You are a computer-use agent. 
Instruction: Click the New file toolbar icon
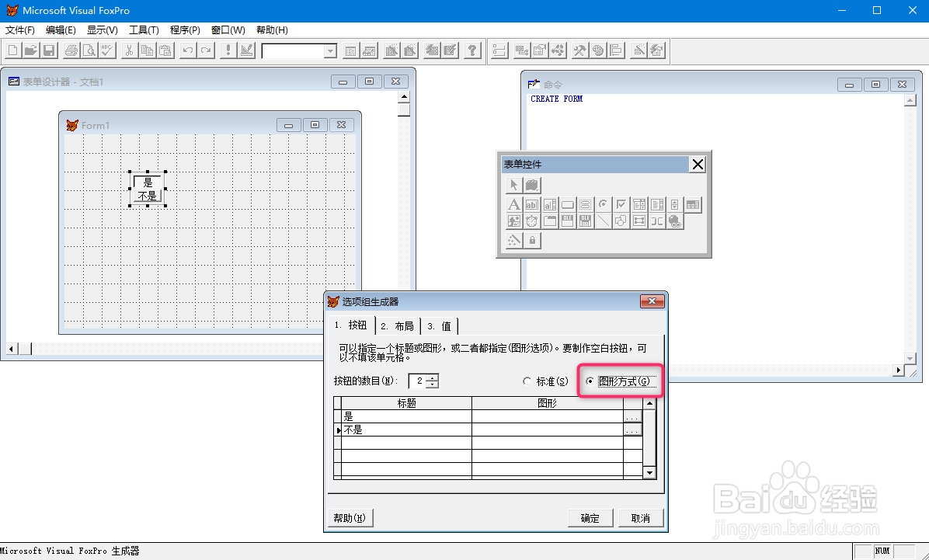13,50
